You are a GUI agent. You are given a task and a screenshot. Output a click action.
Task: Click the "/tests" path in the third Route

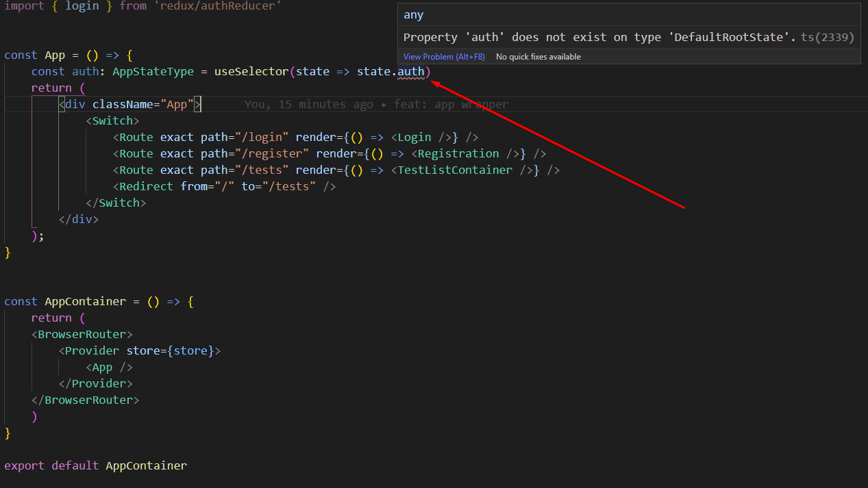point(262,170)
